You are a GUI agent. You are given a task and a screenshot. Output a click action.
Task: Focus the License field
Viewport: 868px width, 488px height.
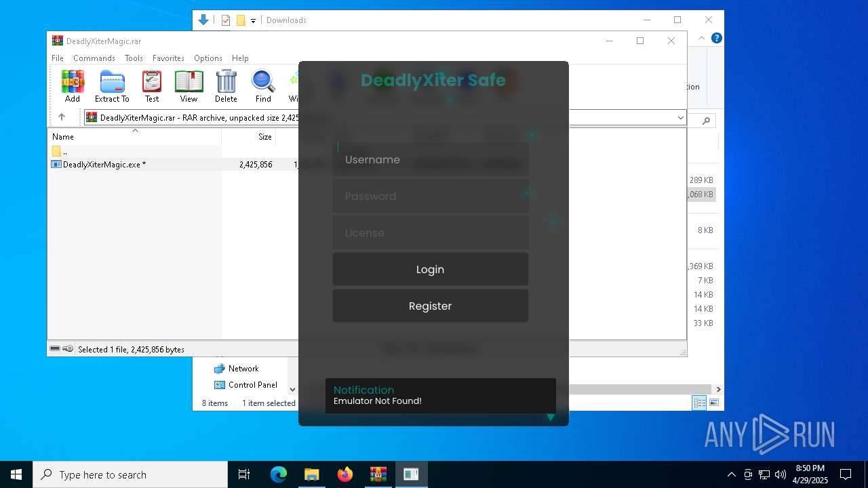coord(431,233)
